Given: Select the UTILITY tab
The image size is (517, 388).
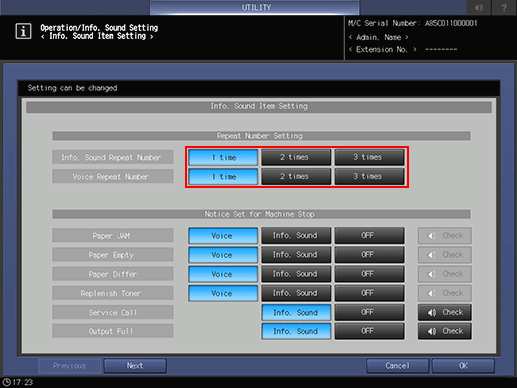Looking at the screenshot, I should (254, 7).
